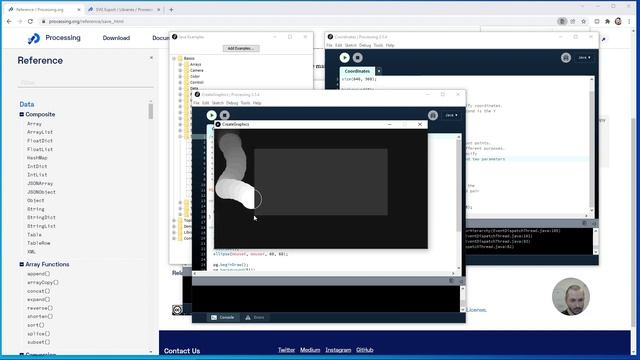
Task: Open a new browser tab
Action: (x=171, y=9)
